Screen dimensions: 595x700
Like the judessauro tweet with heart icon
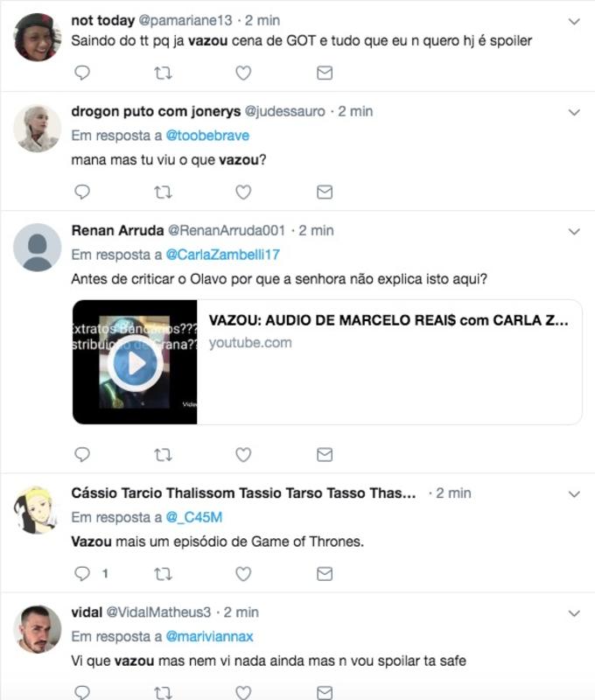point(243,192)
